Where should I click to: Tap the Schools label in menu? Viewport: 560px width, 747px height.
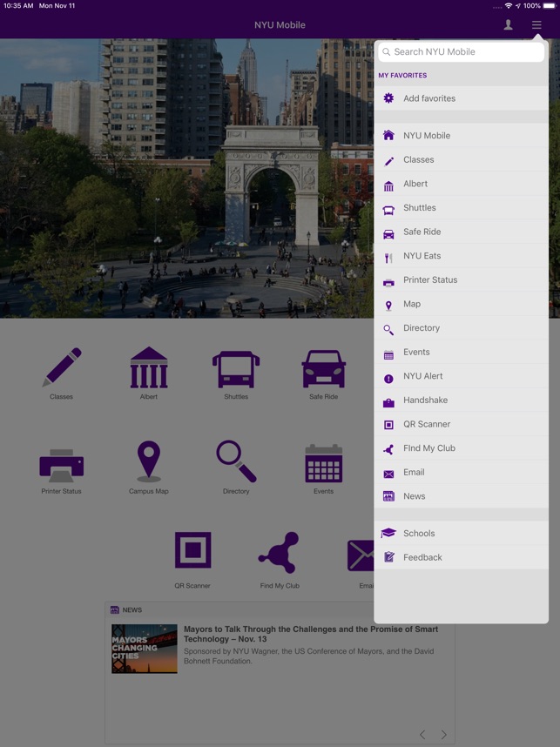click(x=419, y=533)
